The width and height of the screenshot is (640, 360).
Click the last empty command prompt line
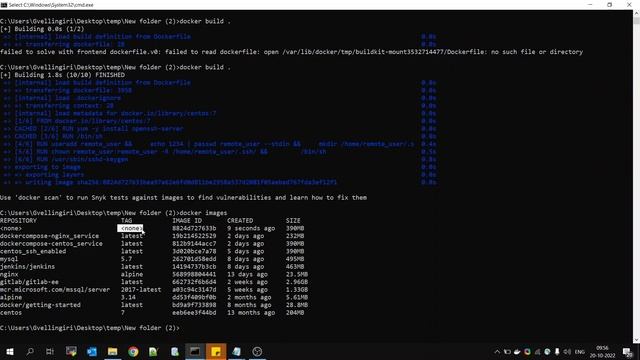90,328
